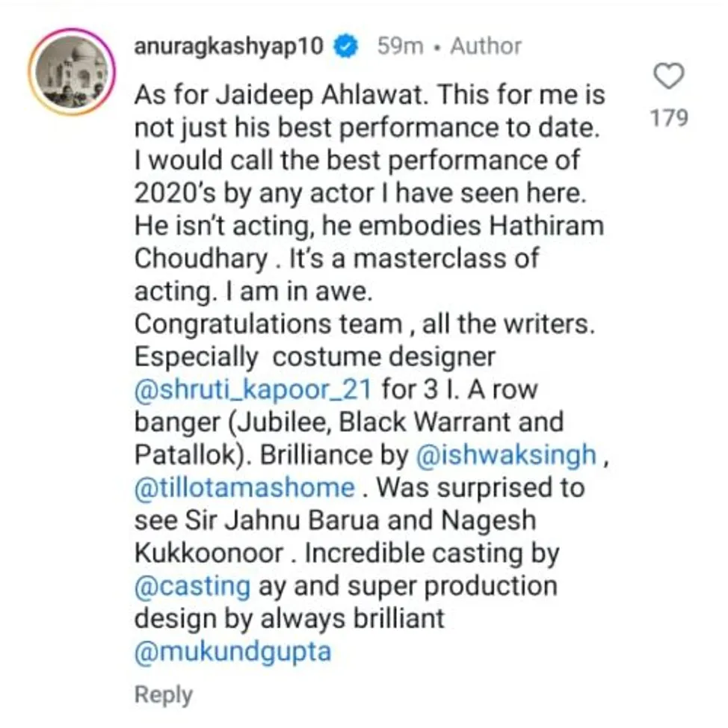728x728 pixels.
Task: Tap the blue verified badge beside anuragkashyap10
Action: click(x=345, y=45)
